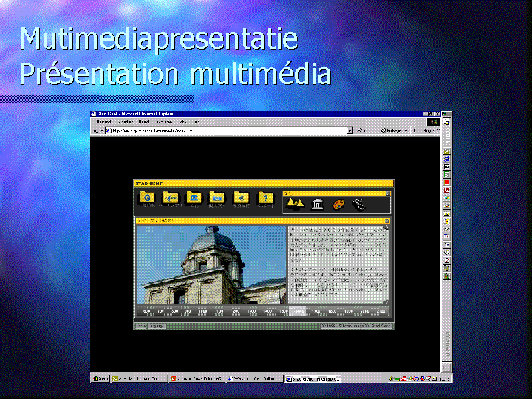
Task: Select the footprint shoe icon
Action: (x=360, y=205)
